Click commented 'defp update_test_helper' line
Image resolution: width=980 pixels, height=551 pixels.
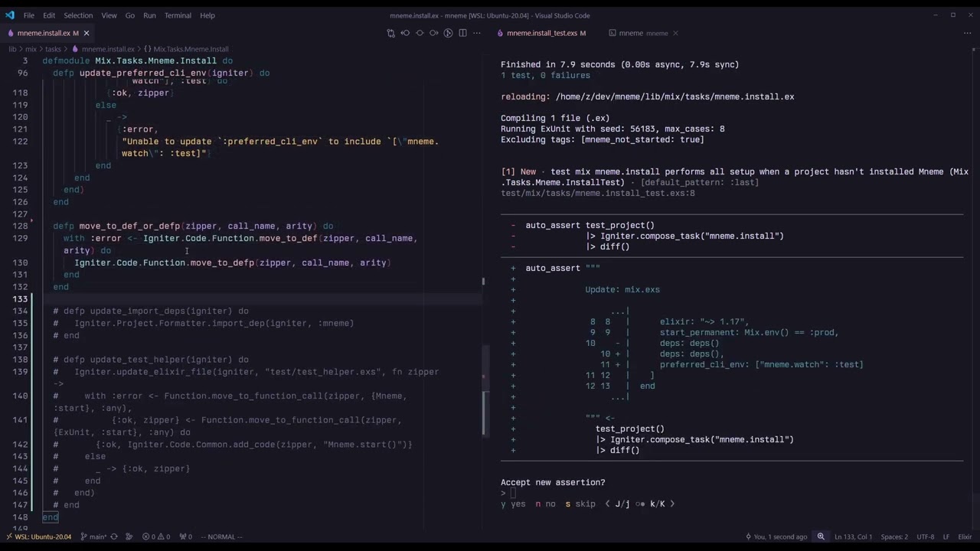[151, 359]
